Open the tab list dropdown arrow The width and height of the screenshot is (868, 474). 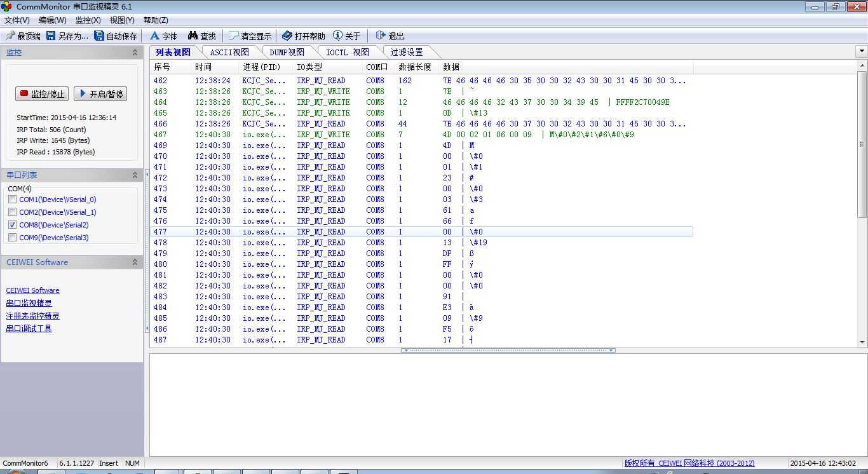pos(862,51)
